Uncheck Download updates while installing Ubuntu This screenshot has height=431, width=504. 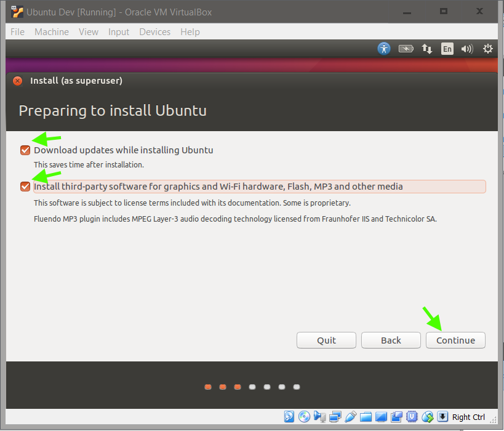click(x=25, y=150)
